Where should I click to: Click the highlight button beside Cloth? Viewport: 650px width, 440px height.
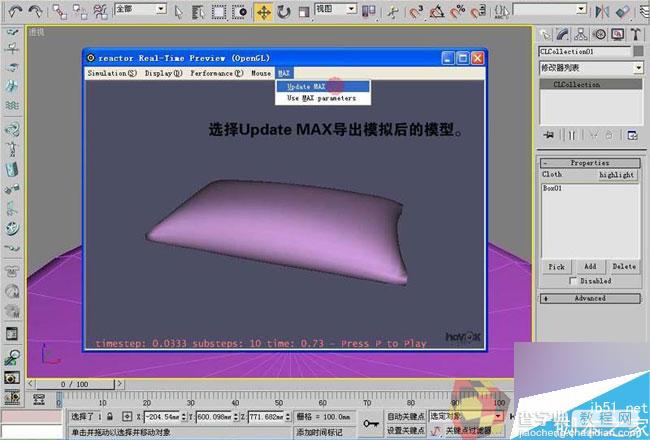point(616,175)
